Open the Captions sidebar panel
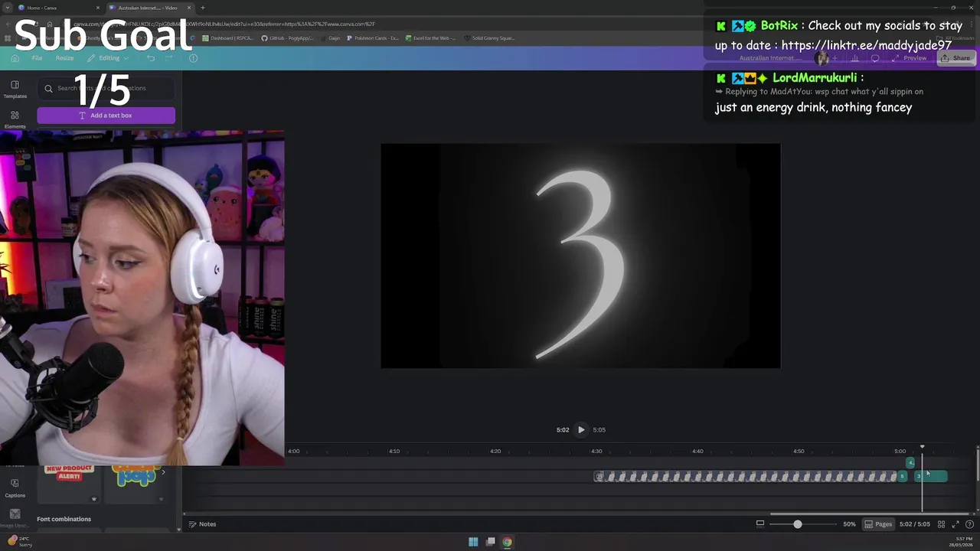The image size is (980, 551). pos(15,487)
